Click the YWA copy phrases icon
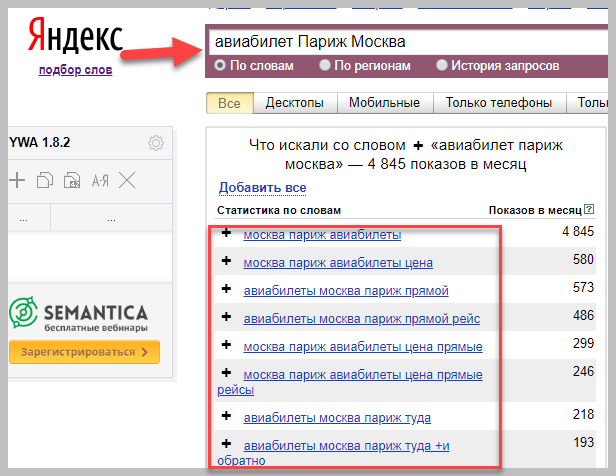 [x=44, y=181]
